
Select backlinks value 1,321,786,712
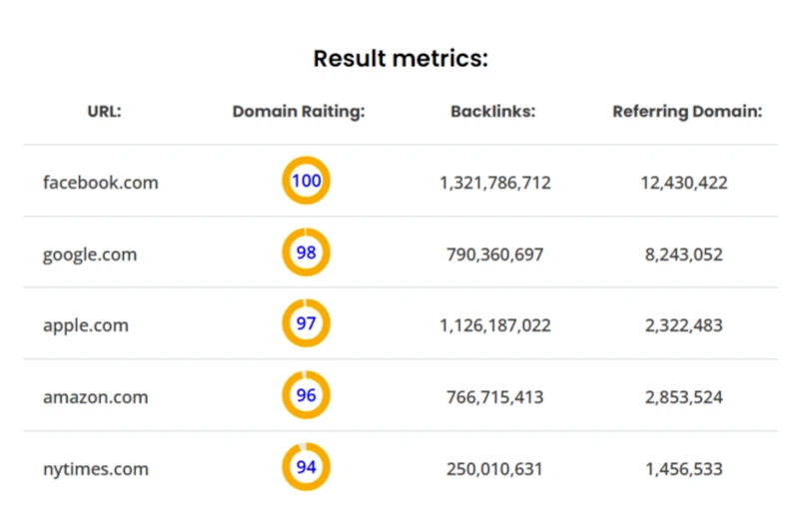pos(495,183)
